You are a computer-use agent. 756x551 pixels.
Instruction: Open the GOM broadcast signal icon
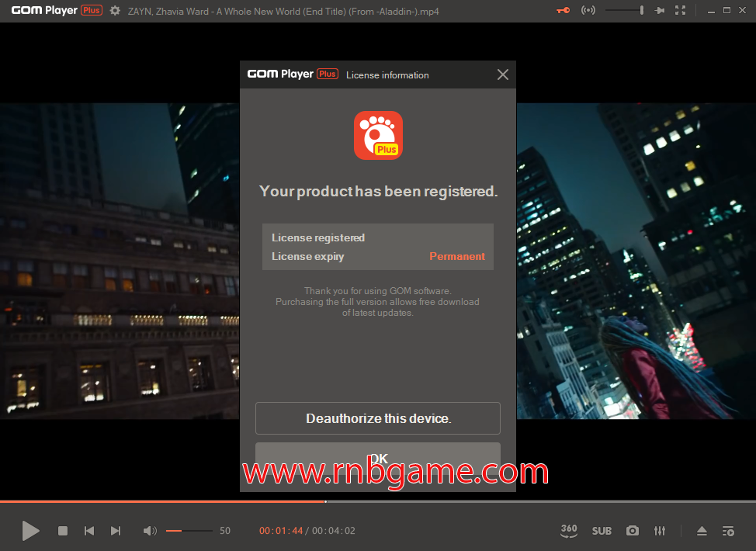tap(588, 10)
